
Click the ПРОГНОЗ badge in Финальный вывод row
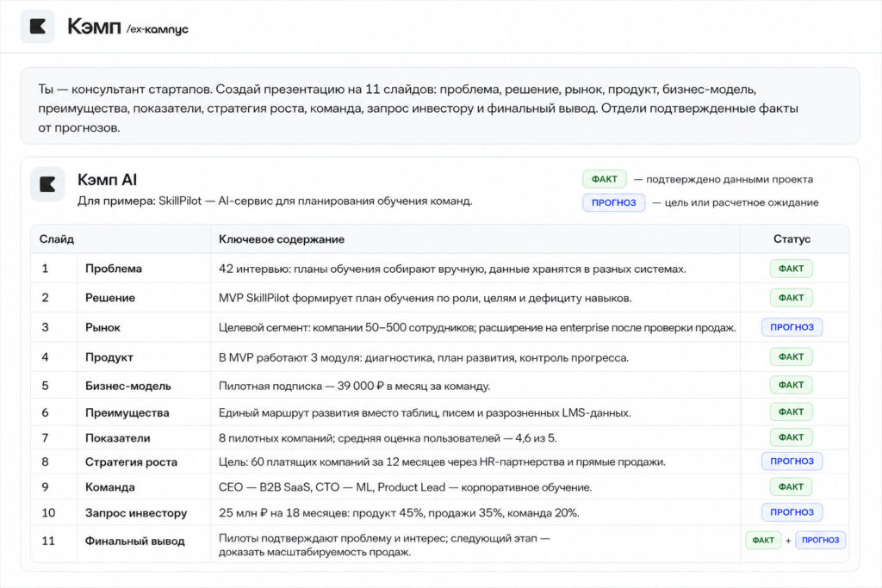click(820, 540)
